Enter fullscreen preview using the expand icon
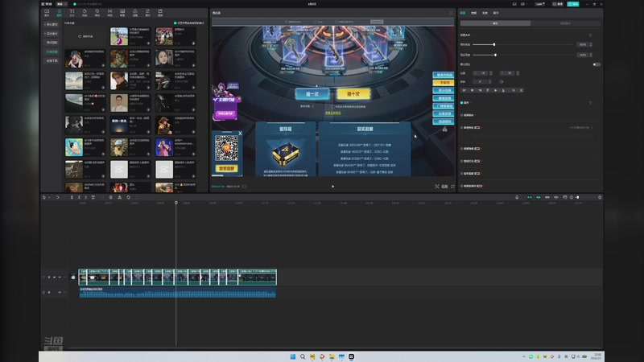 pyautogui.click(x=452, y=186)
